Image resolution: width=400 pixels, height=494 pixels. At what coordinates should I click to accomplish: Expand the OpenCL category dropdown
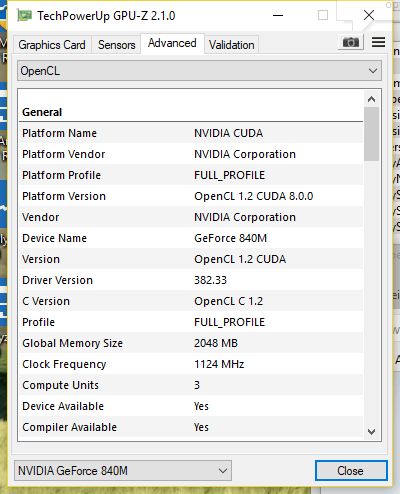click(199, 71)
